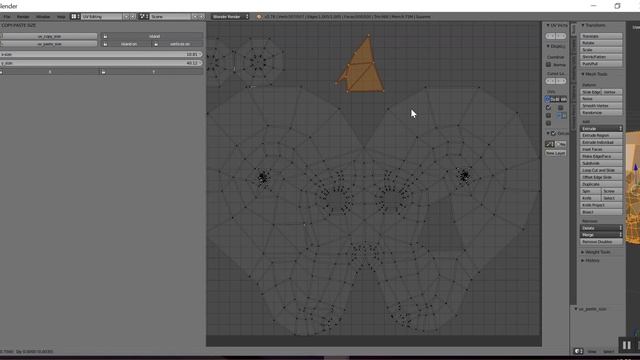Viewport: 640px width, 360px height.
Task: Click the Scene name field
Action: [x=170, y=17]
